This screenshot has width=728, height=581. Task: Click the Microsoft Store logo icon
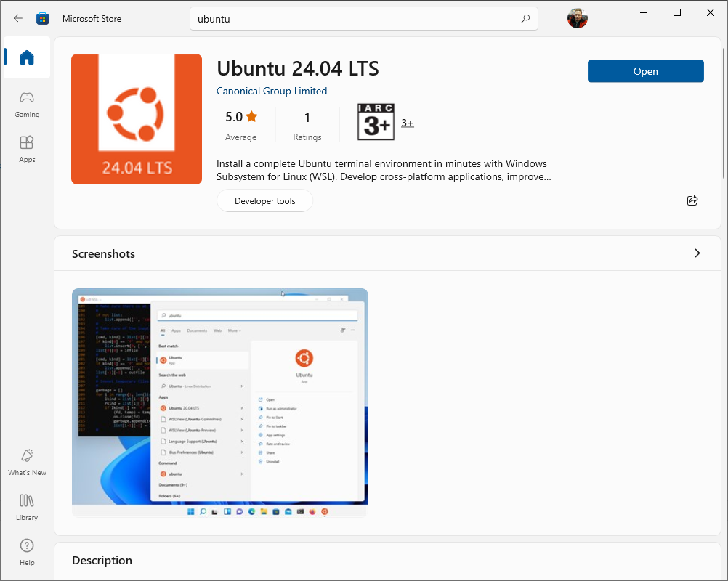[x=42, y=19]
